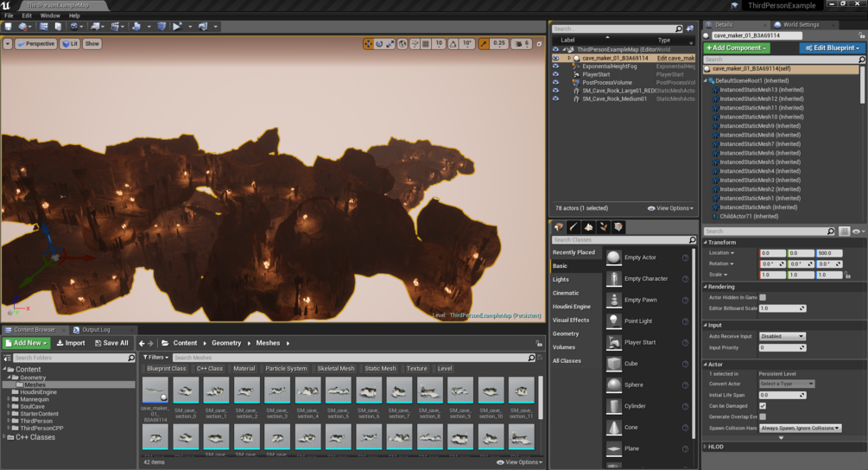Toggle visibility of PlayerStart in outliner

pos(555,74)
